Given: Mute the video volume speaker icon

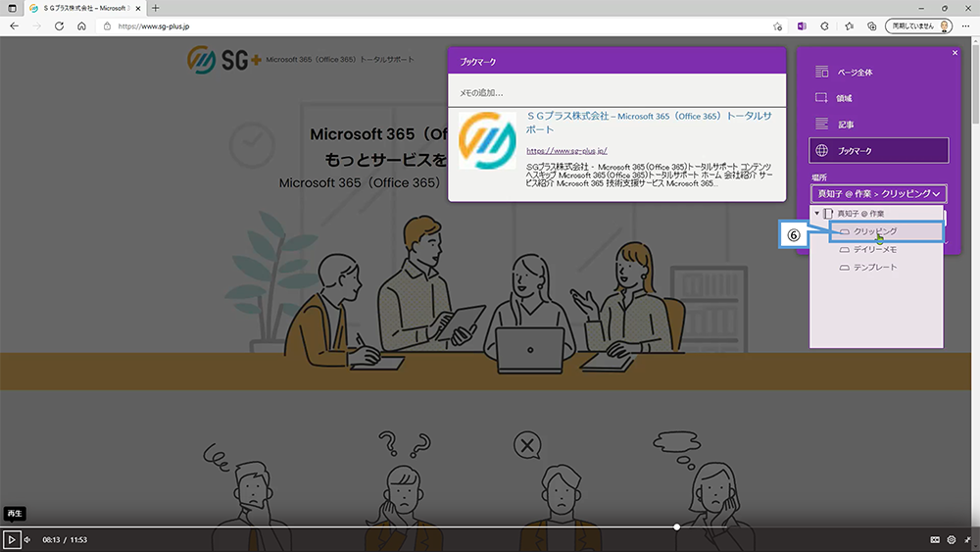Looking at the screenshot, I should pyautogui.click(x=27, y=539).
